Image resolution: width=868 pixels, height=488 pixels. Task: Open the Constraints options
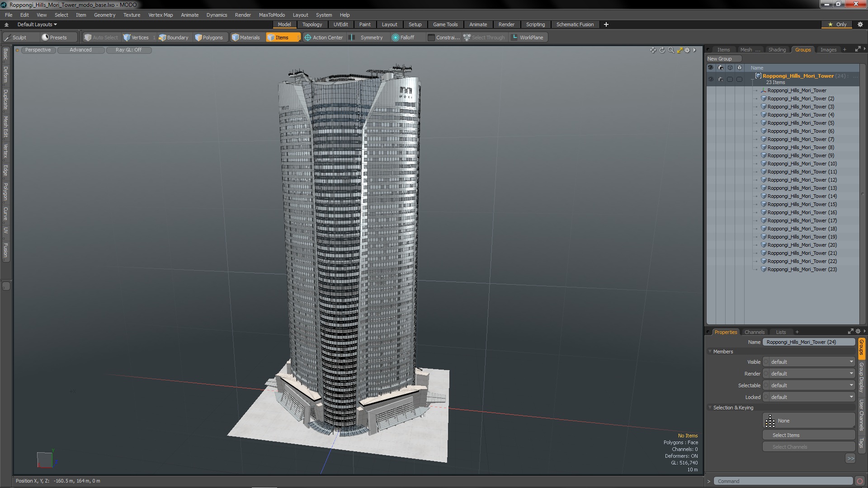[x=443, y=38]
